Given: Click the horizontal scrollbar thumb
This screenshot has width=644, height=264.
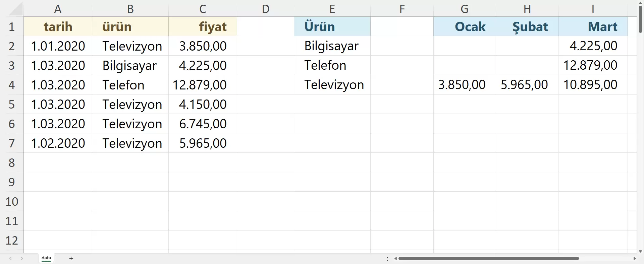Looking at the screenshot, I should 489,258.
